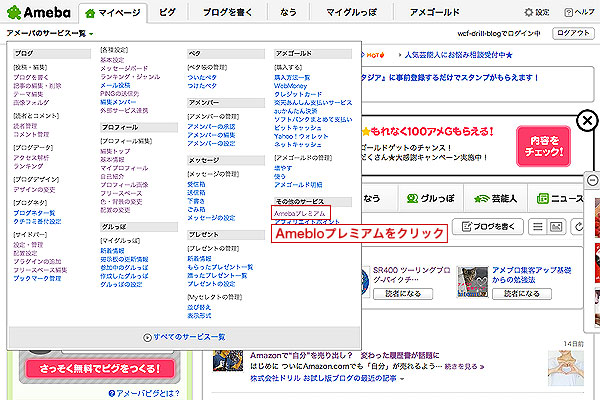600x400 pixels.
Task: Click the ブログを書く button with pencil icon
Action: [x=488, y=227]
